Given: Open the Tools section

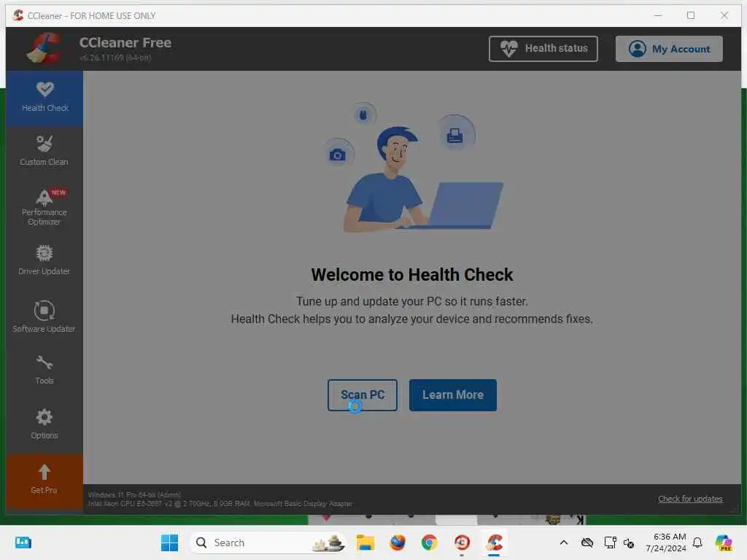Looking at the screenshot, I should tap(44, 370).
